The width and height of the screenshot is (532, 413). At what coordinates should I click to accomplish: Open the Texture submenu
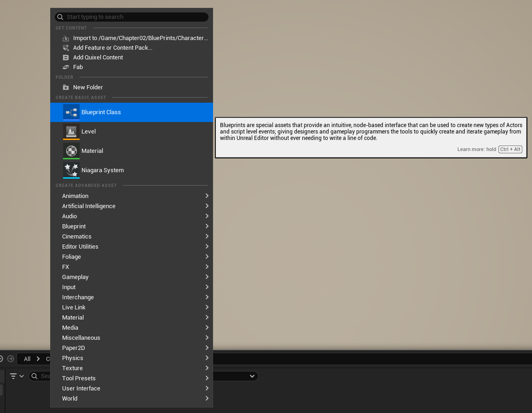pyautogui.click(x=131, y=368)
